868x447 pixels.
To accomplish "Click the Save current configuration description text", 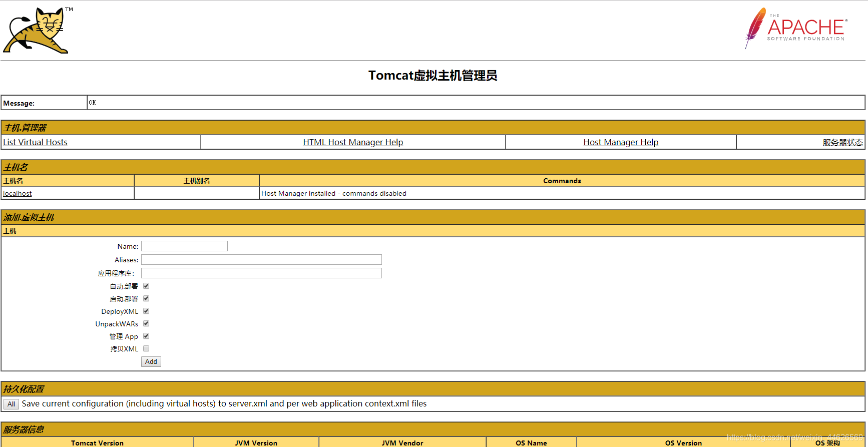I will tap(224, 403).
